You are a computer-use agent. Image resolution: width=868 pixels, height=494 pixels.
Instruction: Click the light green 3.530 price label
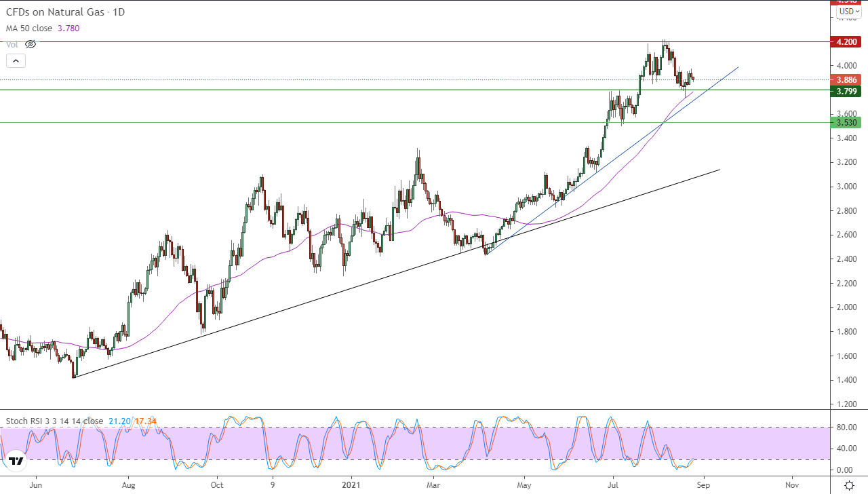(846, 123)
